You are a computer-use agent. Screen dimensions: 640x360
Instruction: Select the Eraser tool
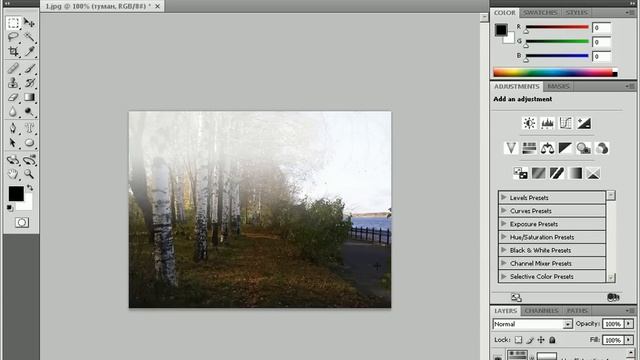click(13, 97)
